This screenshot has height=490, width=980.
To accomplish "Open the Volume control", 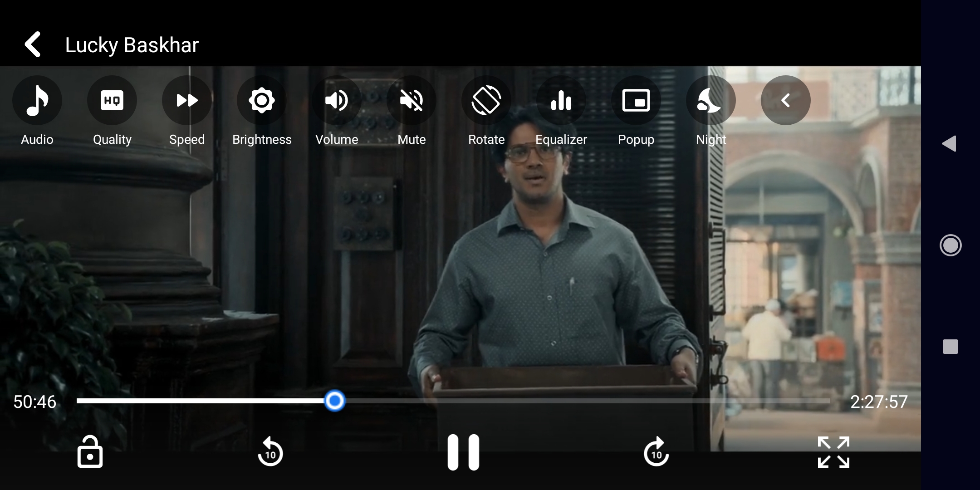I will point(337,100).
